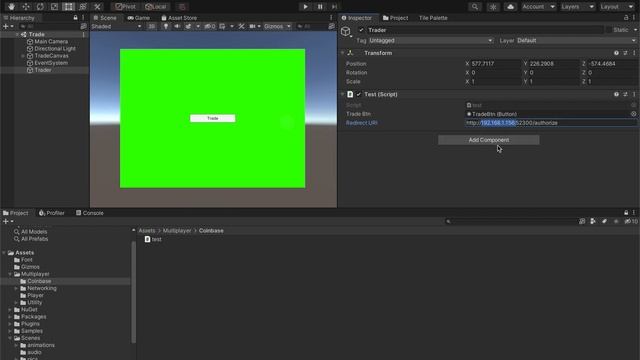This screenshot has height=360, width=640.
Task: Toggle Pivot handle position
Action: pos(125,7)
